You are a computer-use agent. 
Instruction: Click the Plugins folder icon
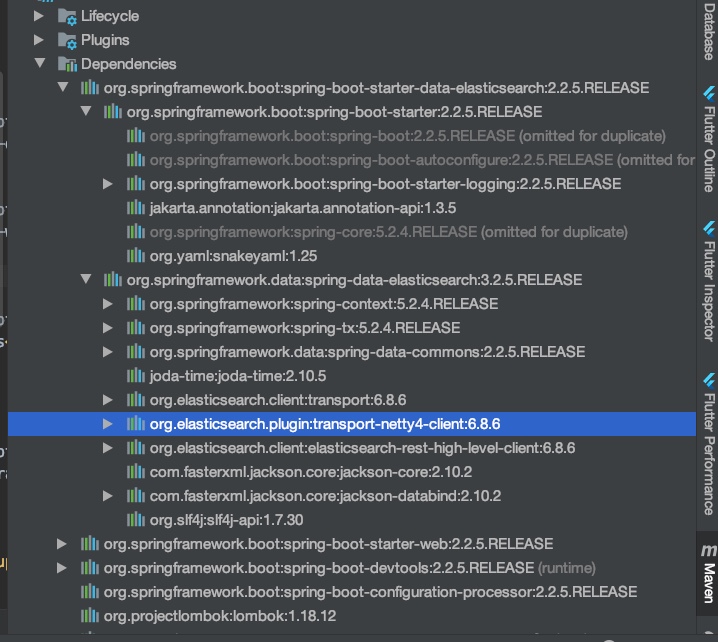tap(67, 40)
